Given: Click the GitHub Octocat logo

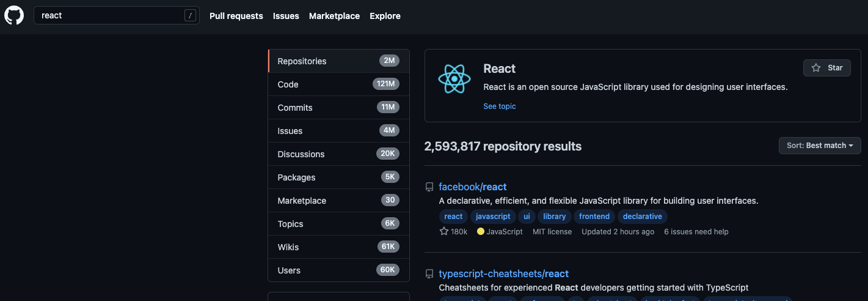Looking at the screenshot, I should tap(14, 15).
